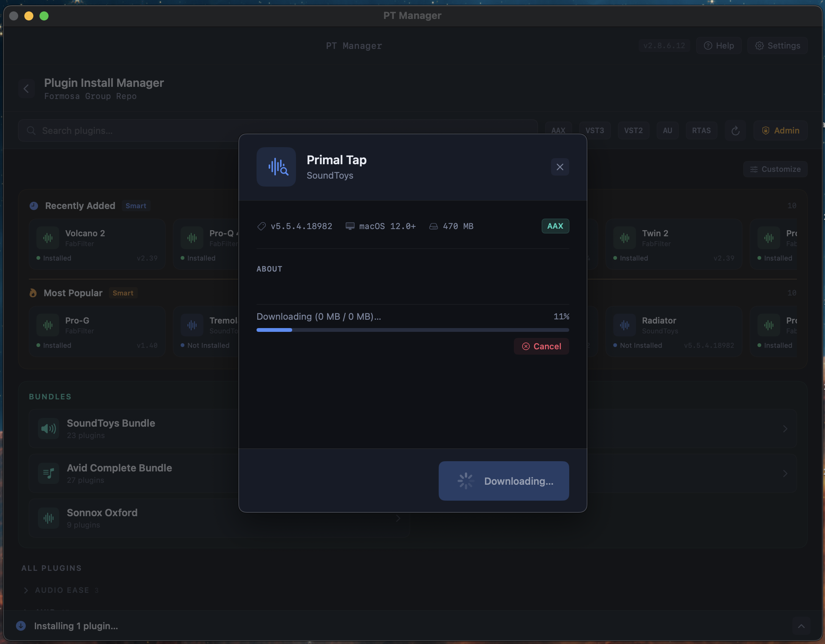The height and width of the screenshot is (644, 825).
Task: Click the '9 plugins' count text
Action: (83, 525)
